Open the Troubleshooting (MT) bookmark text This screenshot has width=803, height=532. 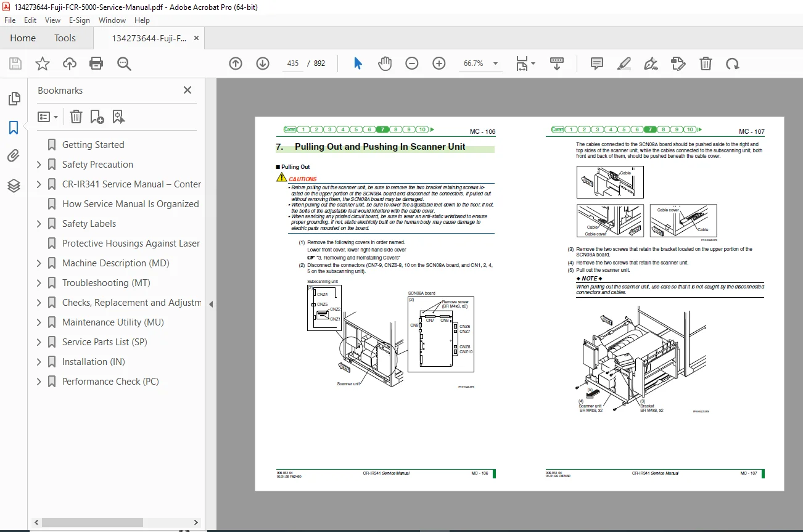coord(106,283)
